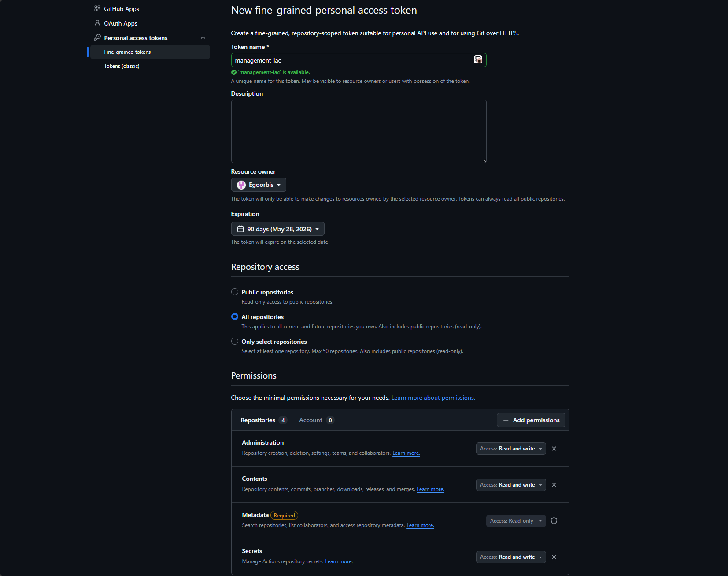This screenshot has height=576, width=728.
Task: Open Tokens (classic) in the sidebar
Action: (x=122, y=66)
